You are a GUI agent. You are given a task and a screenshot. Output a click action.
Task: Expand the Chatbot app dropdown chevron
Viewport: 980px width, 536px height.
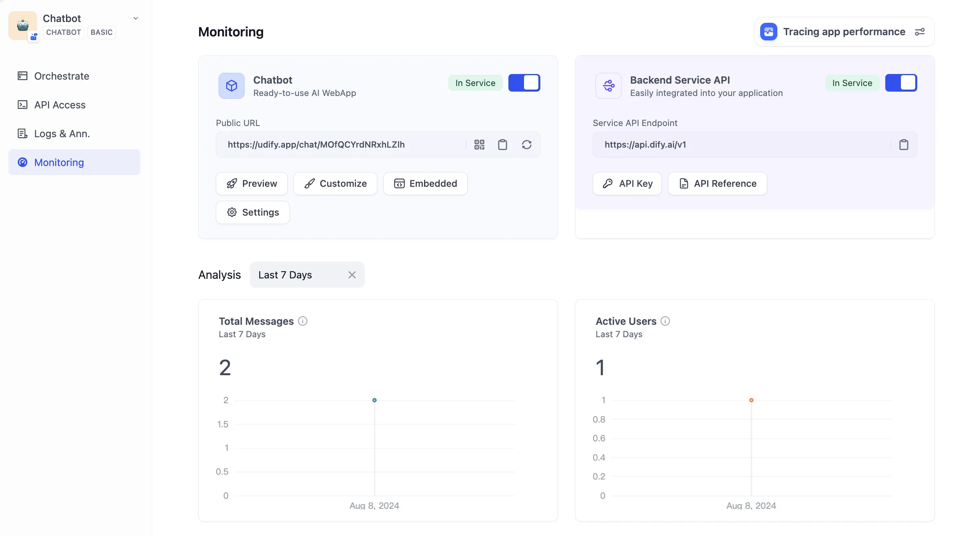[136, 18]
